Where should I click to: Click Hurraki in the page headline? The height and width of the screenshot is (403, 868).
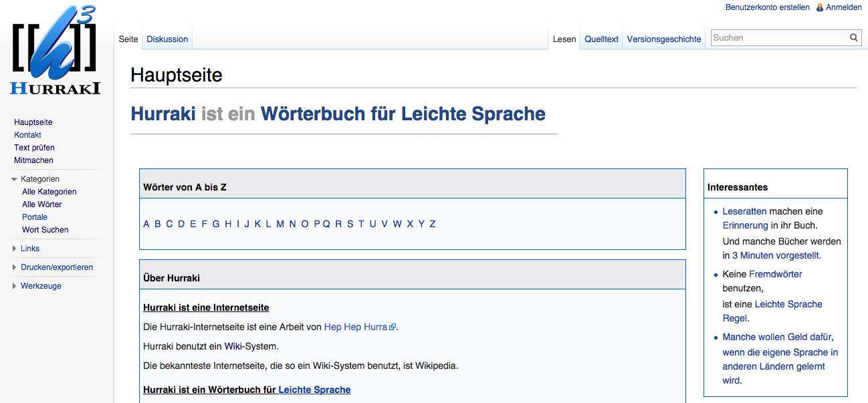pyautogui.click(x=164, y=114)
